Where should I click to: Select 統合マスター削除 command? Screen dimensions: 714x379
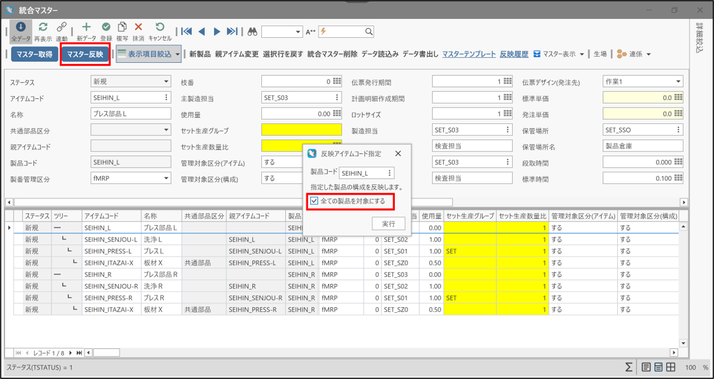tap(332, 54)
